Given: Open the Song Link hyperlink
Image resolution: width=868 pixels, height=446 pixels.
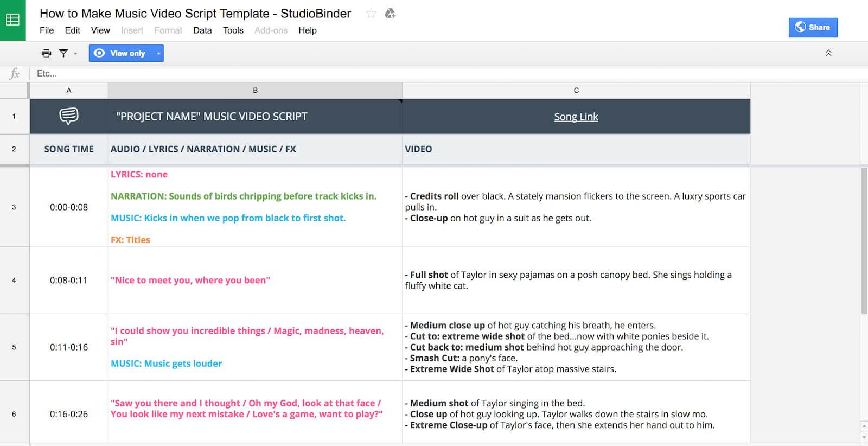Looking at the screenshot, I should click(x=576, y=117).
